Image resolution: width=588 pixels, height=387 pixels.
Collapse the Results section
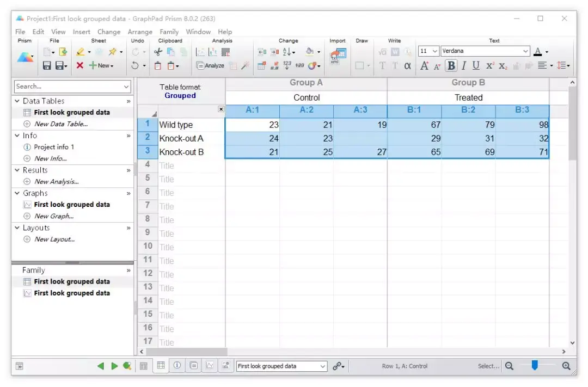17,170
